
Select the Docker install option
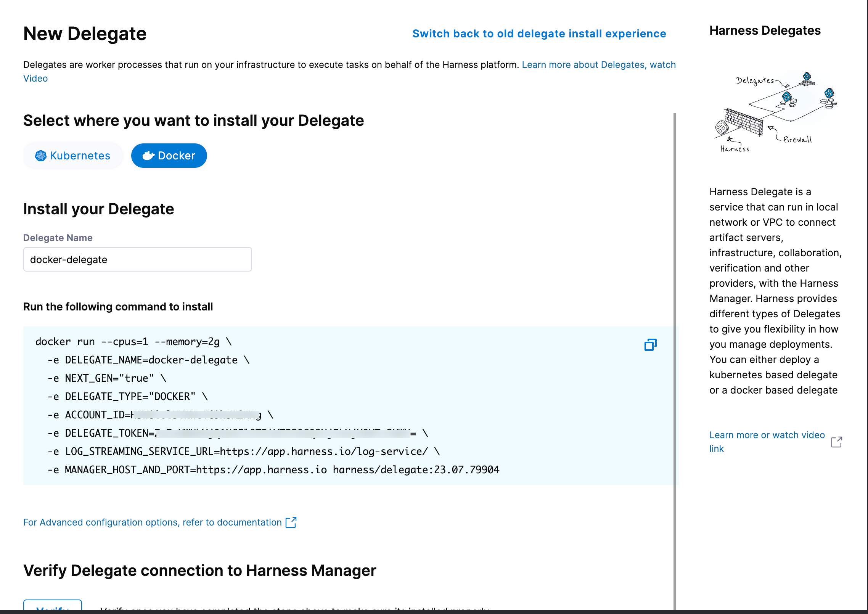coord(169,156)
